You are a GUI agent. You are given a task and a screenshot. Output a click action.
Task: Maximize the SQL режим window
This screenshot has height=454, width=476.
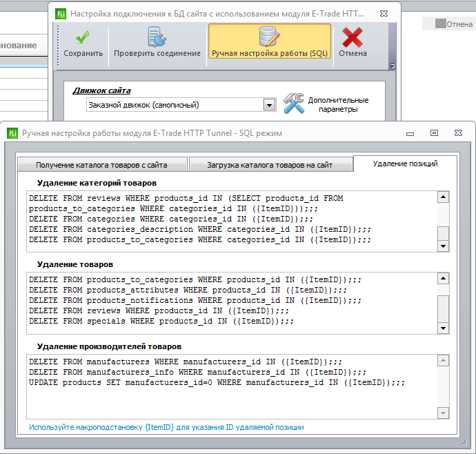[x=434, y=133]
